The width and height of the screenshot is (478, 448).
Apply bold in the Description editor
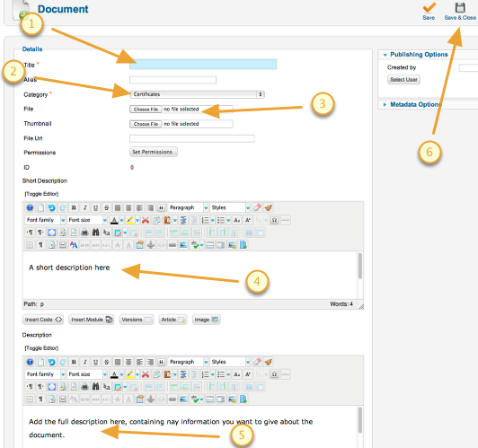(74, 362)
